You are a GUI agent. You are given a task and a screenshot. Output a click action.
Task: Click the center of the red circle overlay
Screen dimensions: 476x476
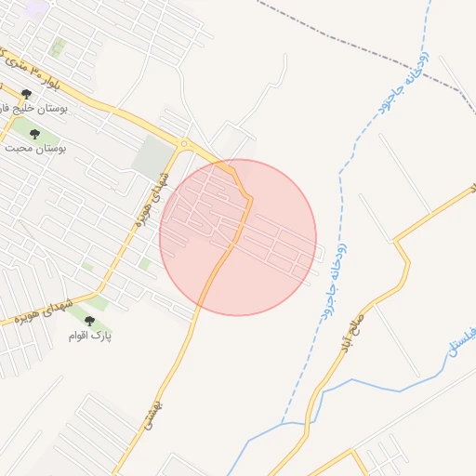pyautogui.click(x=238, y=237)
